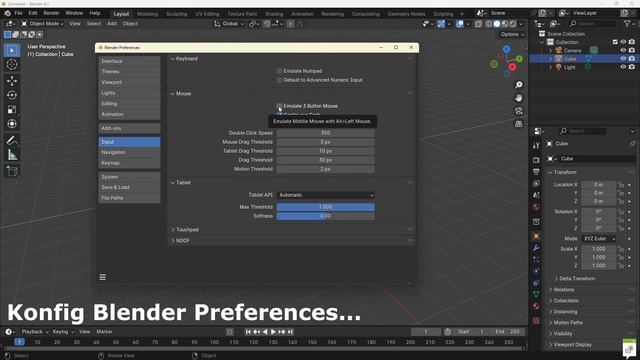
Task: Click the zoom view magnifier icon
Action: (x=518, y=85)
